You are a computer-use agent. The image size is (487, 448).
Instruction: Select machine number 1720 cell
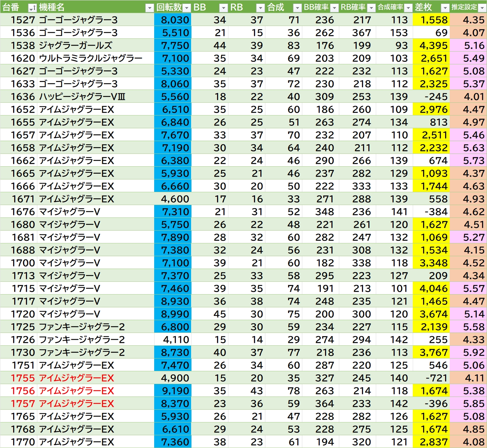(18, 314)
